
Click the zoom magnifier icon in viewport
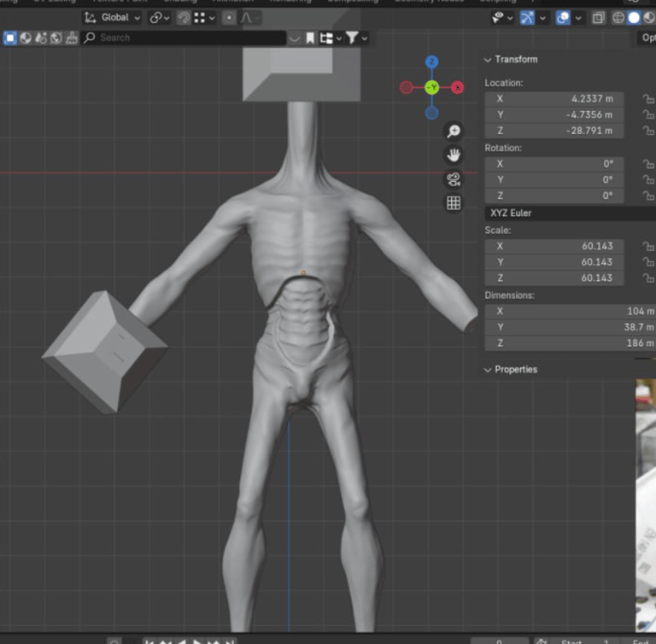click(454, 131)
